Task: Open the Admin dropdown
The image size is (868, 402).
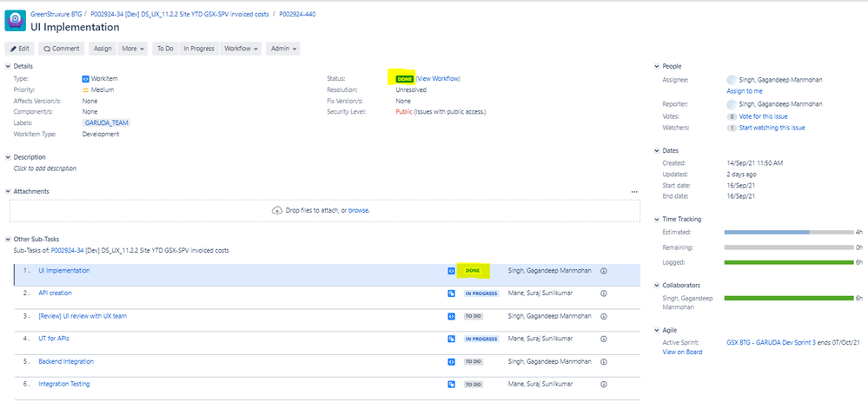Action: click(x=283, y=49)
